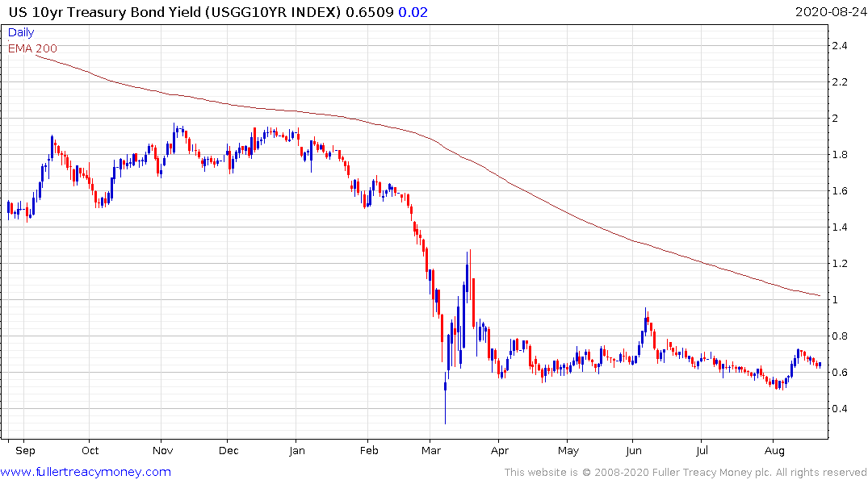Click the last value 0.6509
Screen dimensions: 868x484
coord(369,12)
